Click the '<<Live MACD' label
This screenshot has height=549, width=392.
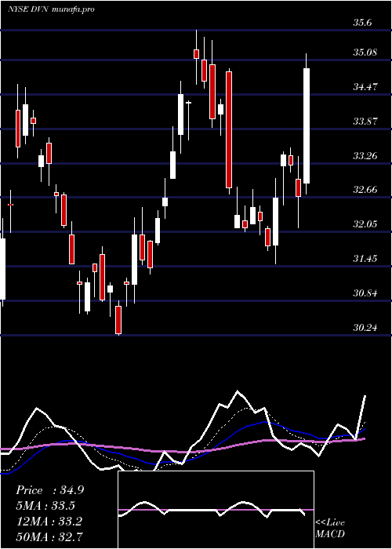[x=330, y=528]
